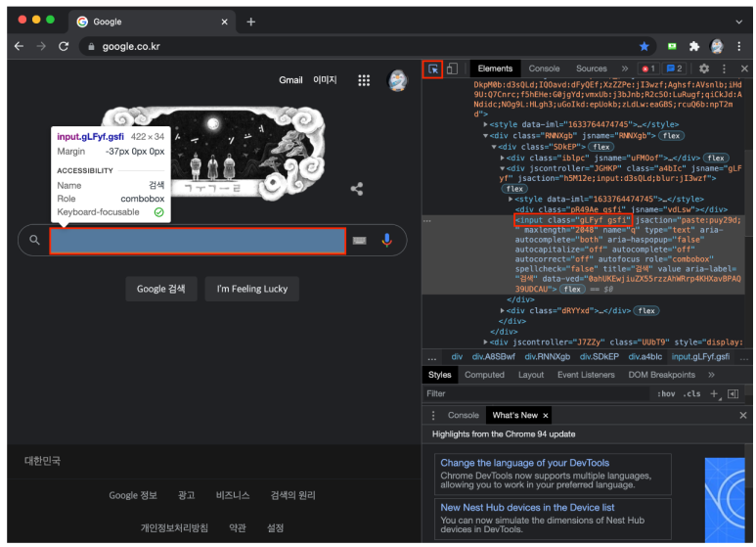This screenshot has height=547, width=756.
Task: Open DevTools customize three-dot menu
Action: click(x=724, y=68)
